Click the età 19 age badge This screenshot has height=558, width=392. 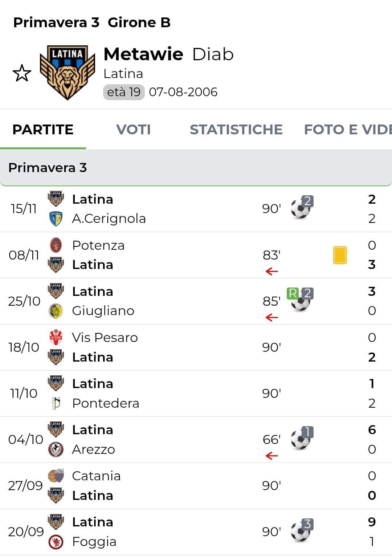point(124,92)
